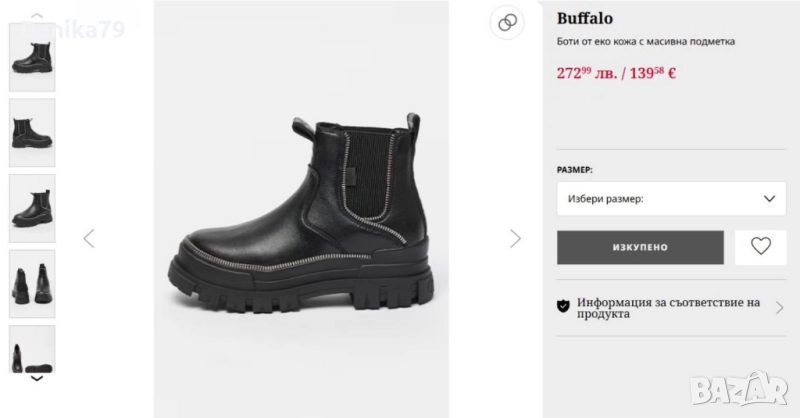Show next product image with right arrow
This screenshot has height=418, width=800.
click(515, 238)
